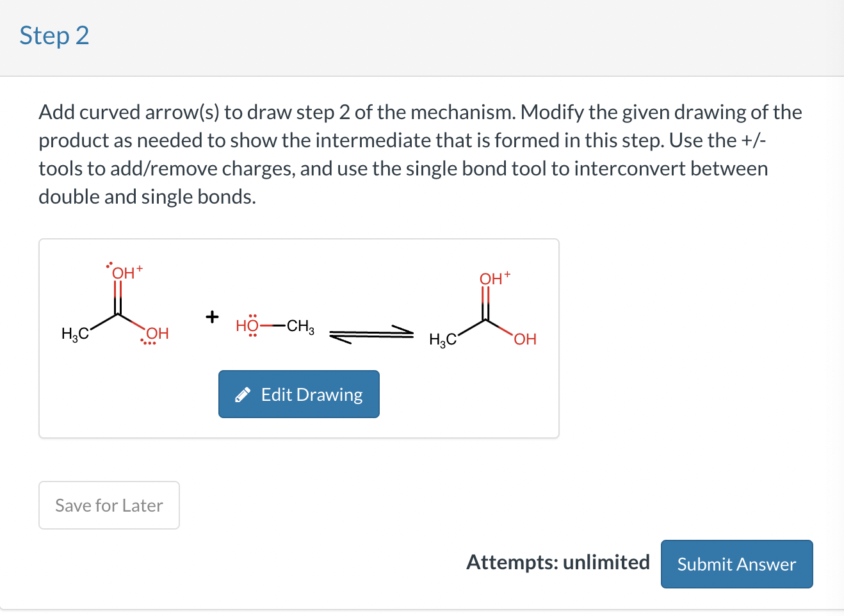This screenshot has width=844, height=616.
Task: Click the equilibrium arrows in the reaction
Action: [x=370, y=333]
